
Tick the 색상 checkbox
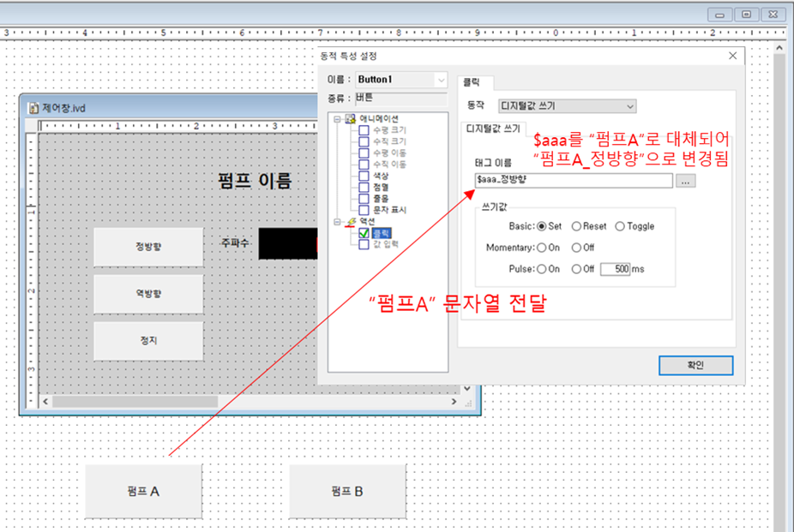pyautogui.click(x=364, y=176)
